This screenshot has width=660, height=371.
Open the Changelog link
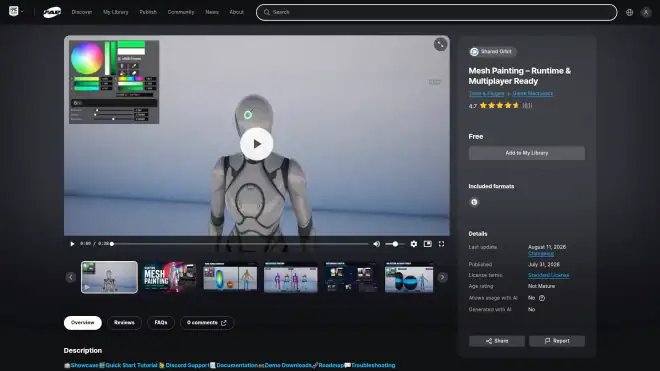pyautogui.click(x=541, y=254)
